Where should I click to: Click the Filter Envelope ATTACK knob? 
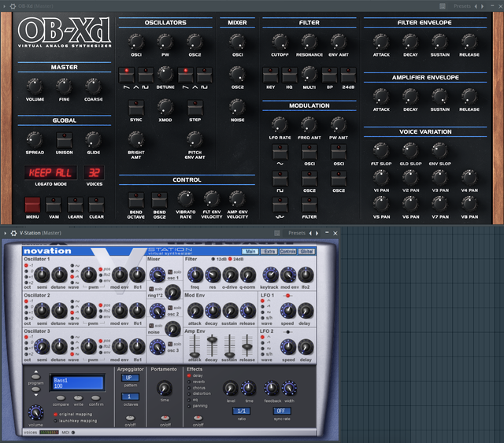pyautogui.click(x=381, y=42)
